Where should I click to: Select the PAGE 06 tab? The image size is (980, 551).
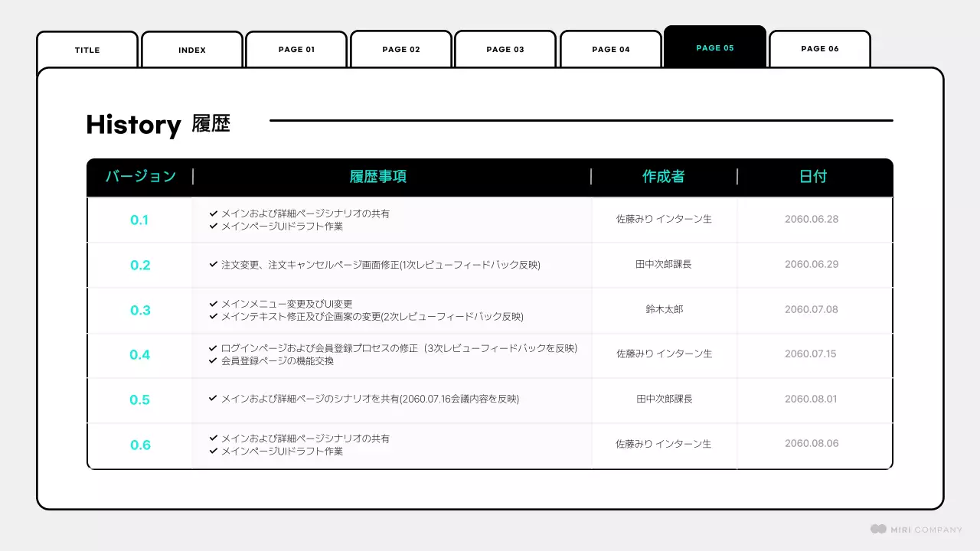coord(819,48)
